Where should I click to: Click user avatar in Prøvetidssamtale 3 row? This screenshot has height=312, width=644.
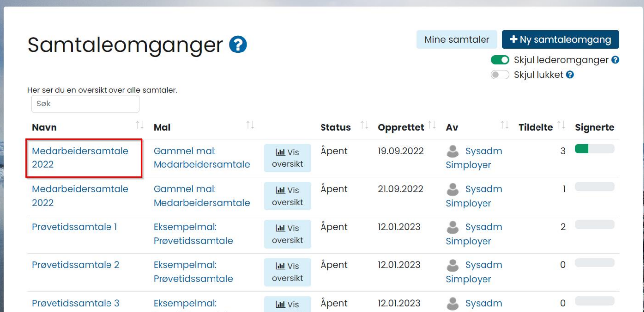[x=453, y=303]
